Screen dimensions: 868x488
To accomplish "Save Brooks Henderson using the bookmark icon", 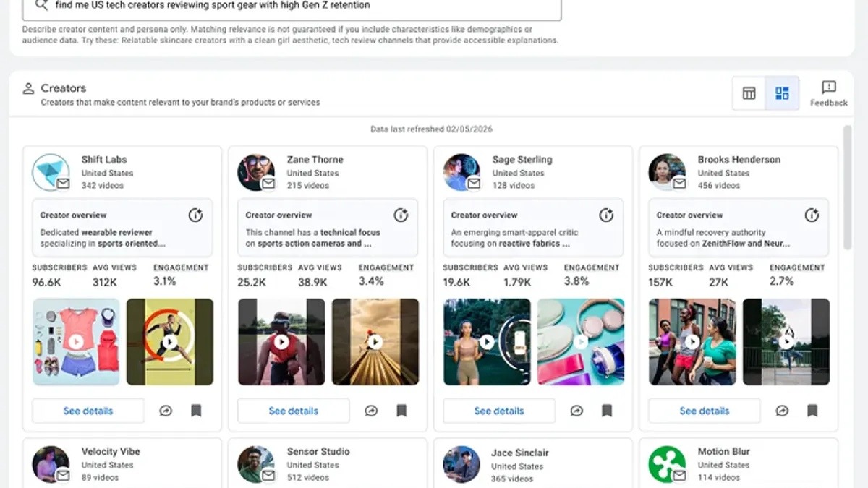I will 812,410.
